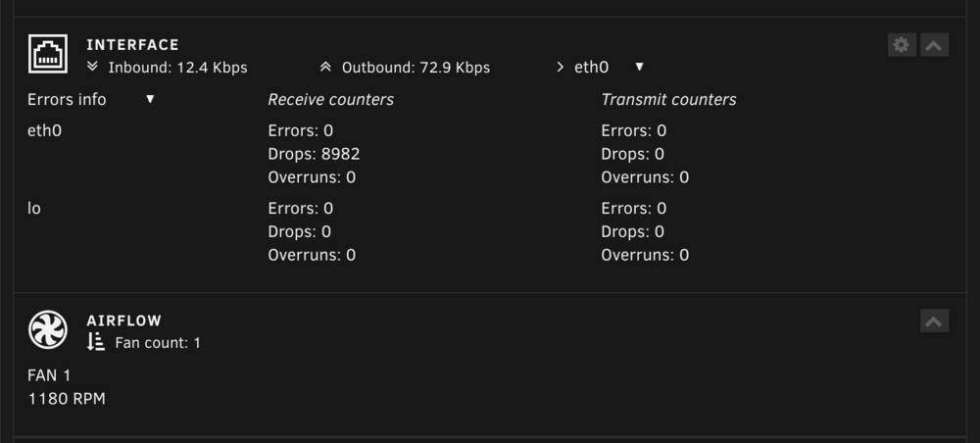This screenshot has width=980, height=443.
Task: Click Receive counters column header
Action: [x=330, y=99]
